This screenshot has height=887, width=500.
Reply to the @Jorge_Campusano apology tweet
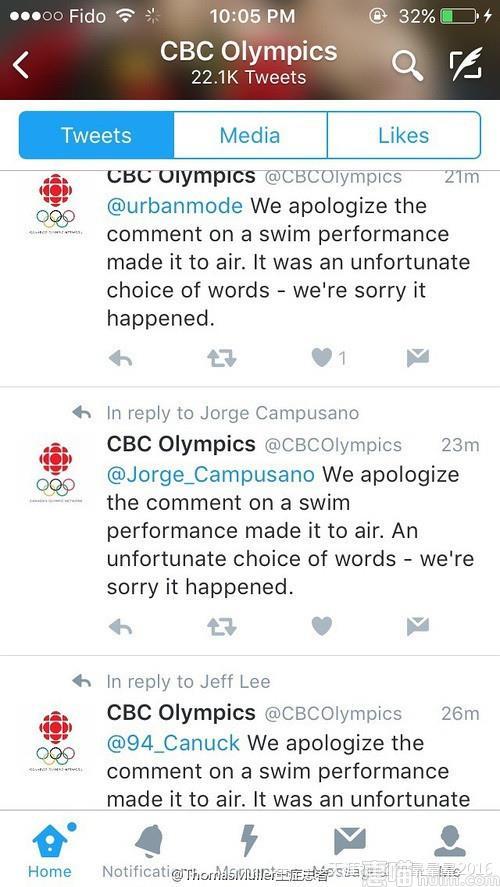[120, 626]
